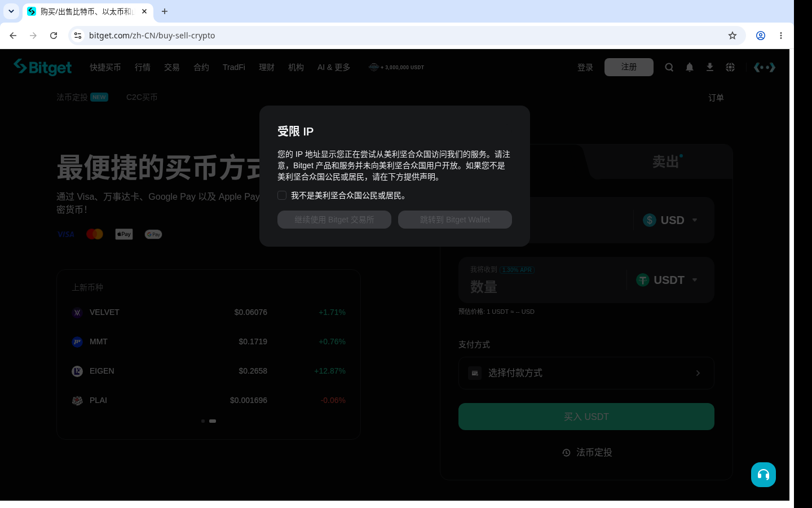
Task: Click the VELVET coin icon
Action: click(x=77, y=313)
